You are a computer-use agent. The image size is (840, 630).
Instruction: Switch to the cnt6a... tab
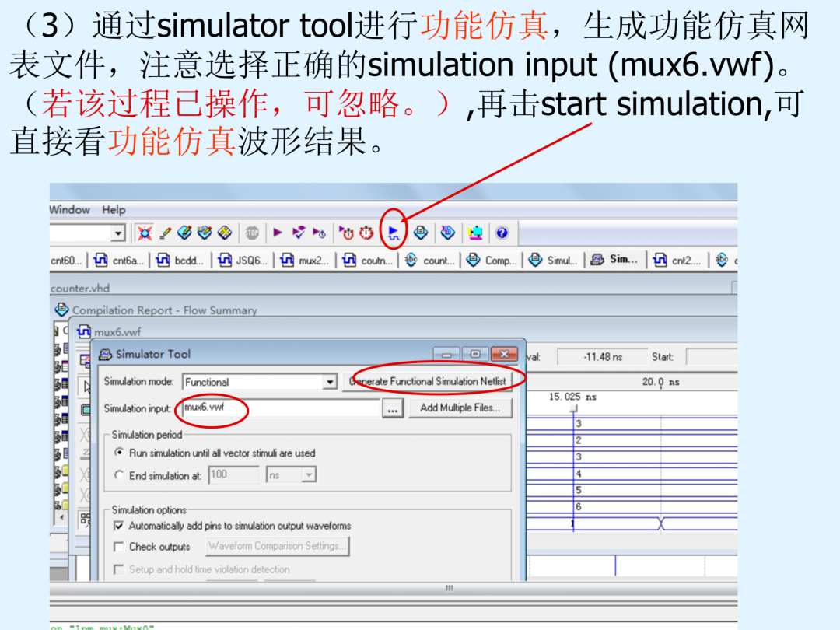pyautogui.click(x=120, y=261)
